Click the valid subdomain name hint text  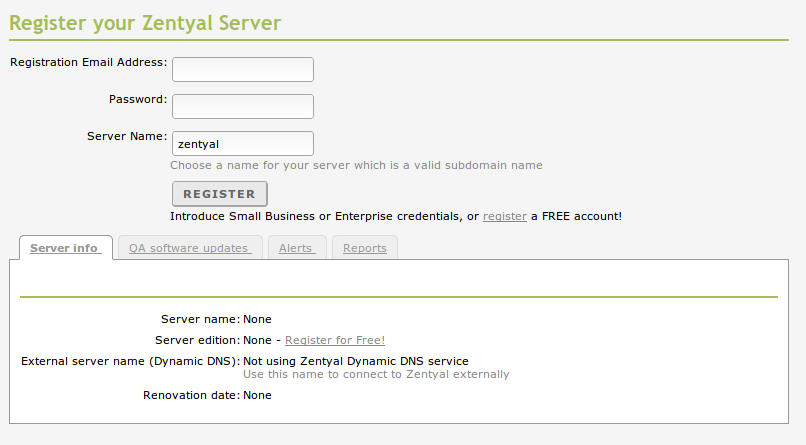pos(356,165)
